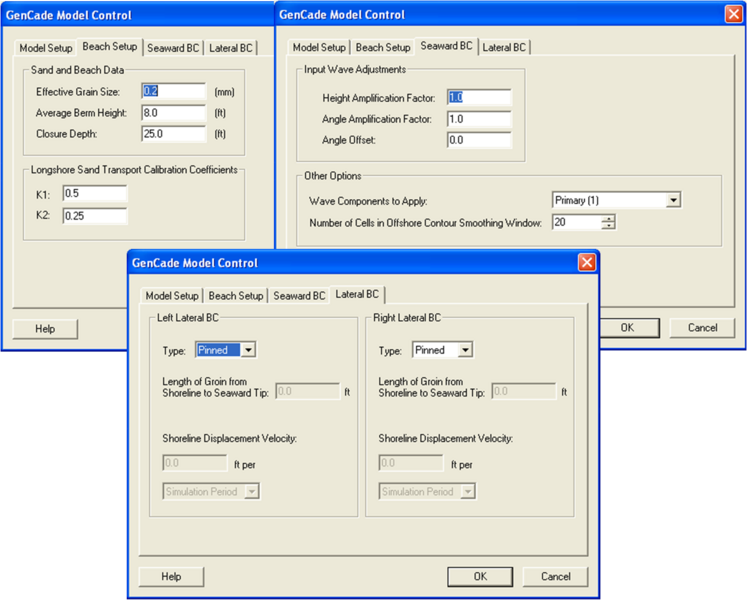Expand Right Lateral BC Type dropdown

(465, 350)
